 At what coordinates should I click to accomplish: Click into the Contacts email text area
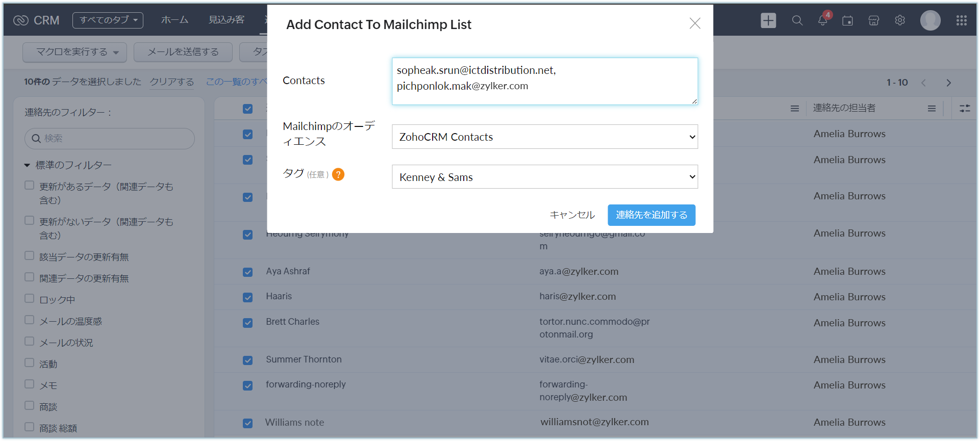[x=544, y=82]
